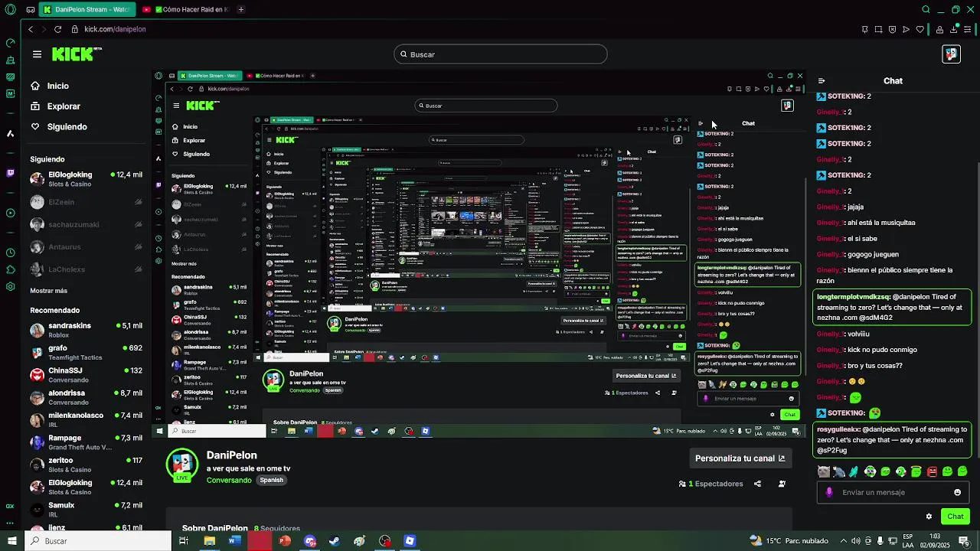Take a snapshot with the capture icon
Screen dimensions: 980x551
[879, 30]
